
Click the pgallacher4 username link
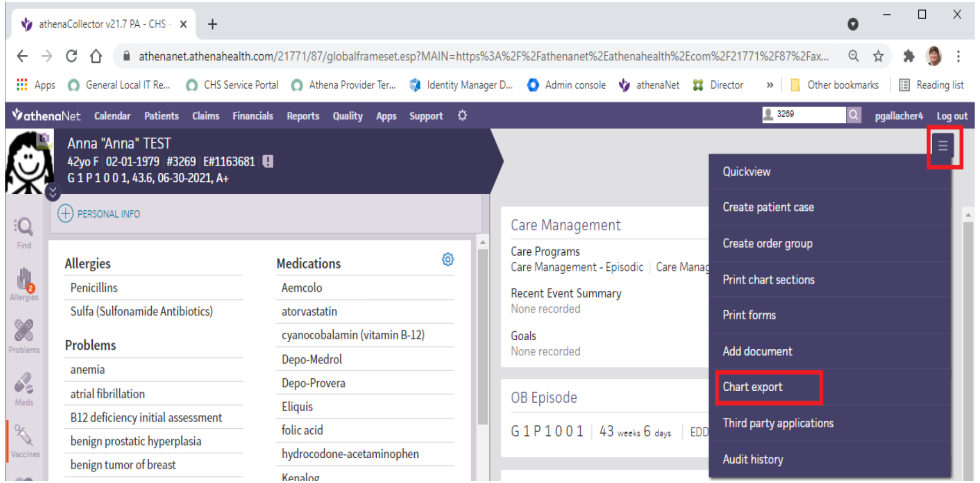[x=899, y=116]
